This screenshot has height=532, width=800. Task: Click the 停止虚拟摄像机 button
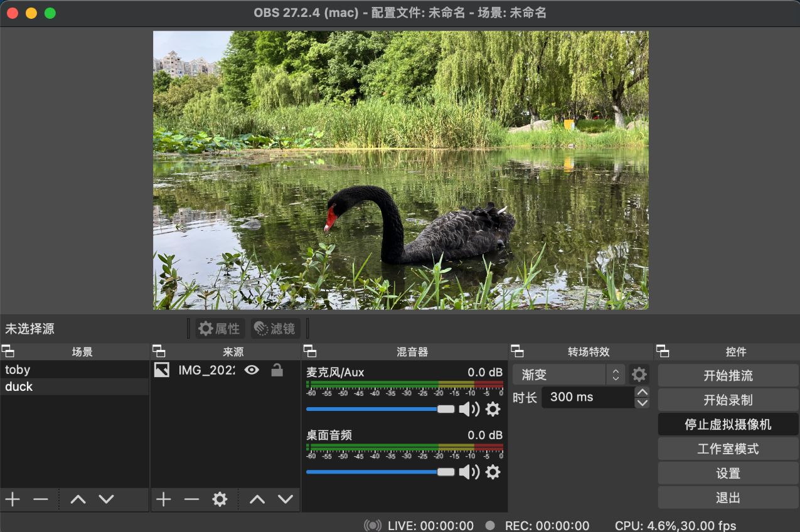[728, 425]
